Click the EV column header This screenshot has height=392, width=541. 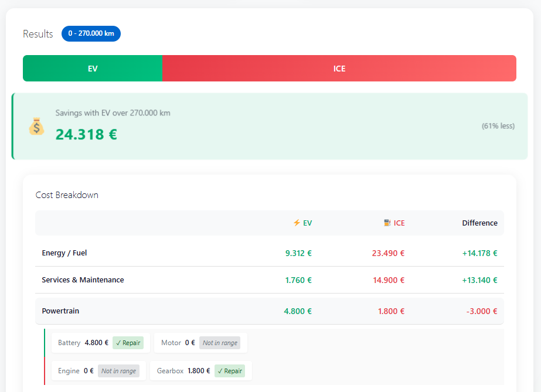pos(302,223)
